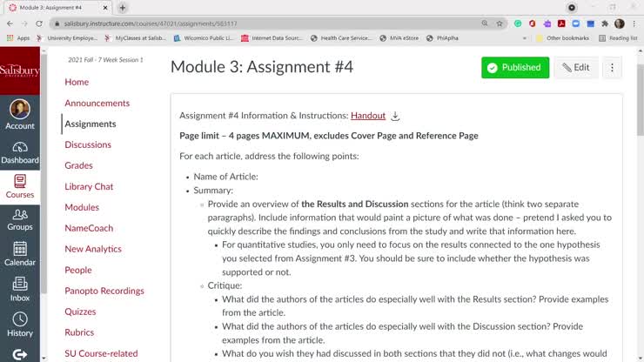644x362 pixels.
Task: Open the Chrome menu three dots
Action: tap(634, 23)
